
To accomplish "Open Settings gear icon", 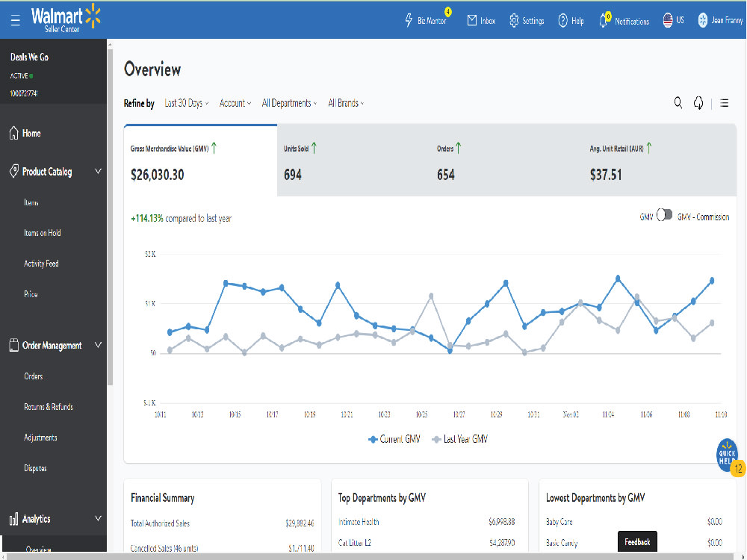I will (x=514, y=20).
